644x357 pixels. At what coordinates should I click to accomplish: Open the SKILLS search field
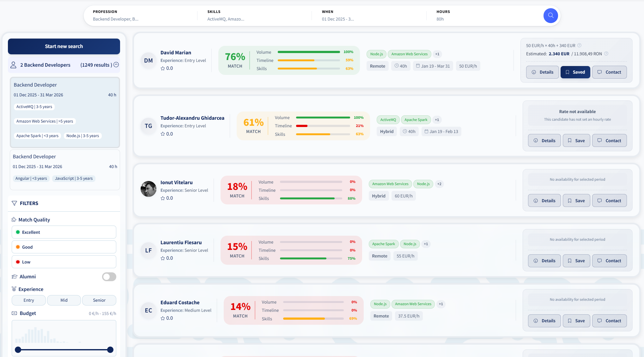pos(254,15)
